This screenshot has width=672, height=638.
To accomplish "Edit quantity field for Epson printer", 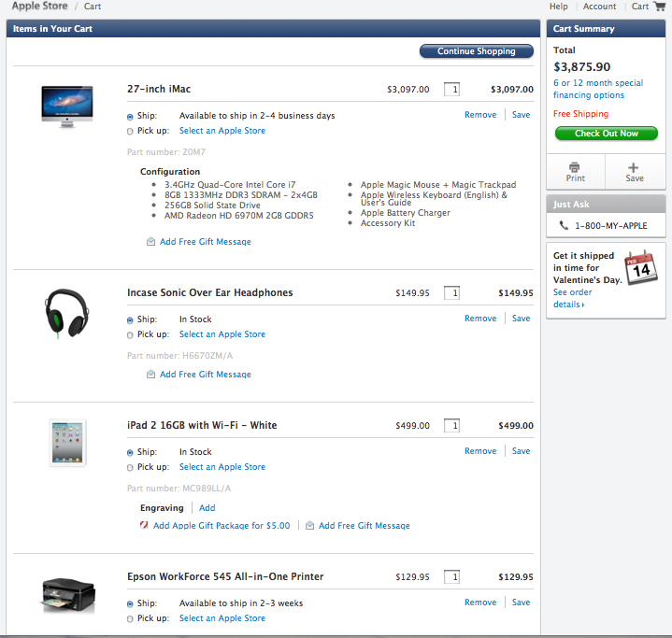I will tap(451, 576).
